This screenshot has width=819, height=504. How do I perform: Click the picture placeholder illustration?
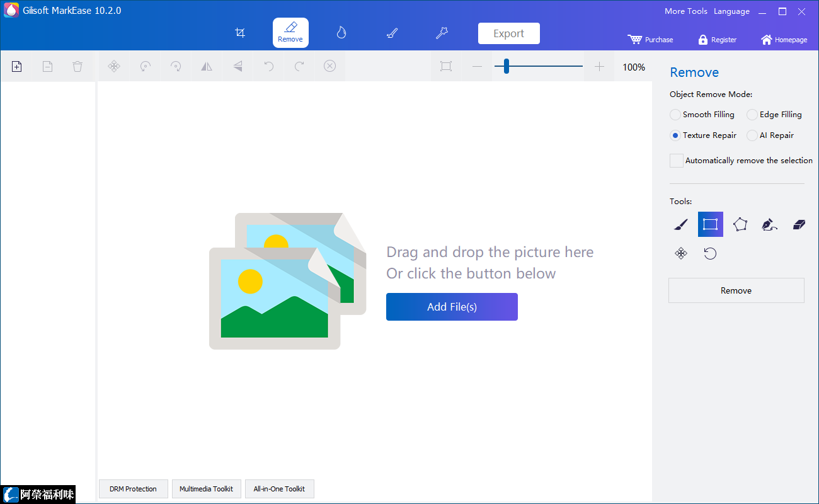click(x=287, y=281)
